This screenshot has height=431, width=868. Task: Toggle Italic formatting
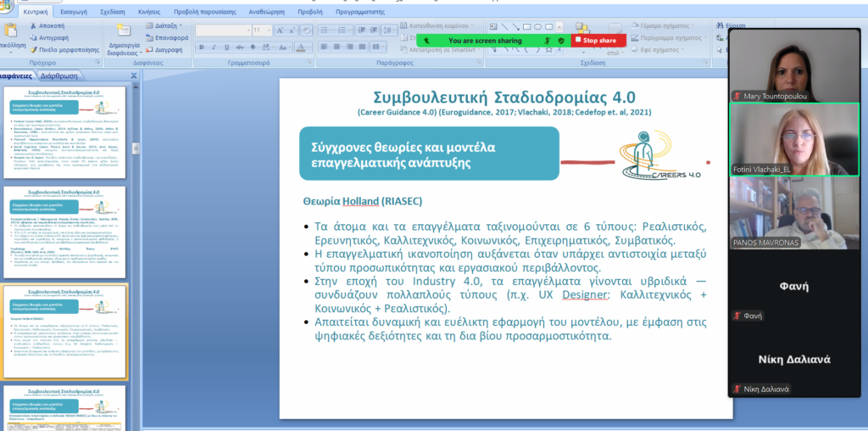tap(214, 48)
